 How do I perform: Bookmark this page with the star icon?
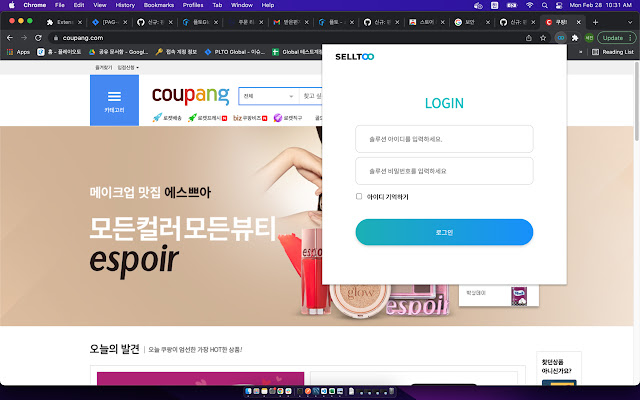tap(543, 38)
